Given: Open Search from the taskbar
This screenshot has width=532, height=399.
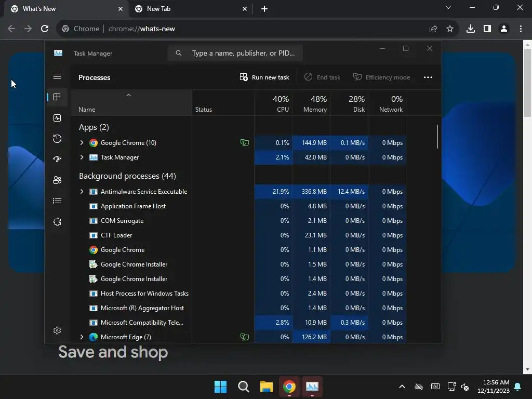Looking at the screenshot, I should [243, 387].
